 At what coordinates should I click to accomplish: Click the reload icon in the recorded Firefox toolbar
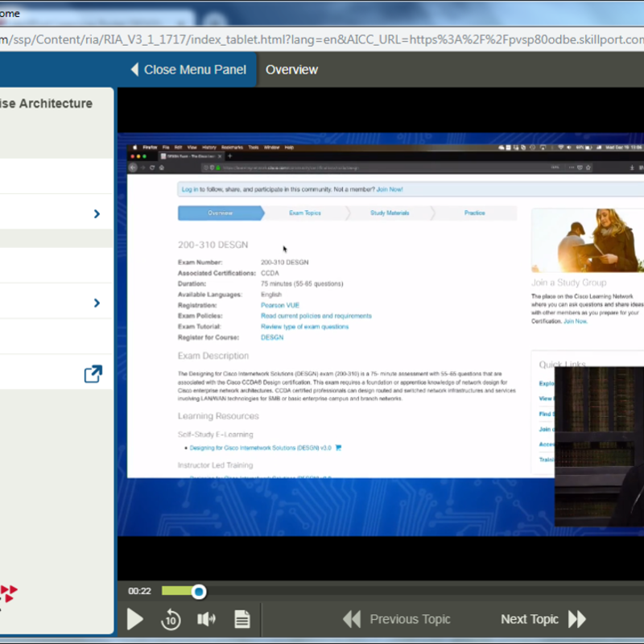152,167
